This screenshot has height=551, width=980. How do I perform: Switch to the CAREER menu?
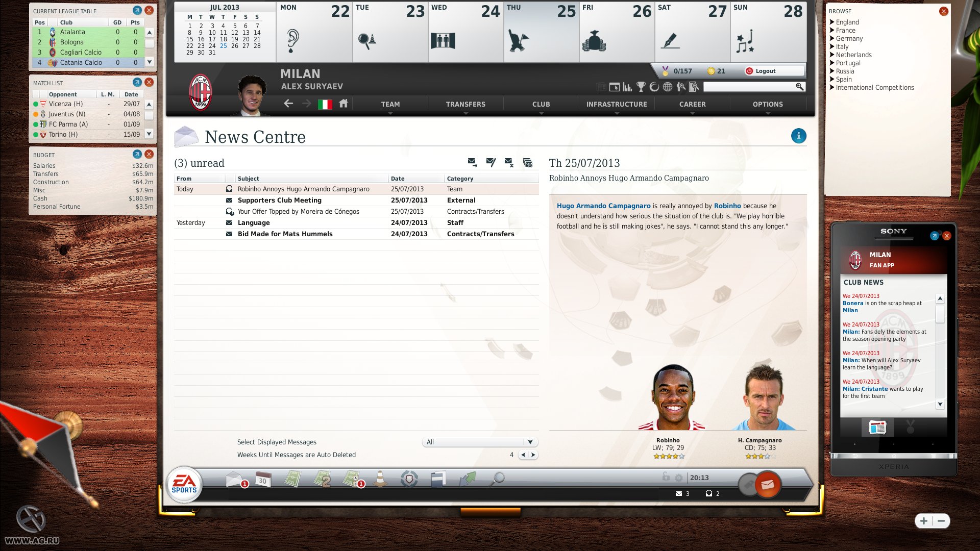pyautogui.click(x=692, y=104)
